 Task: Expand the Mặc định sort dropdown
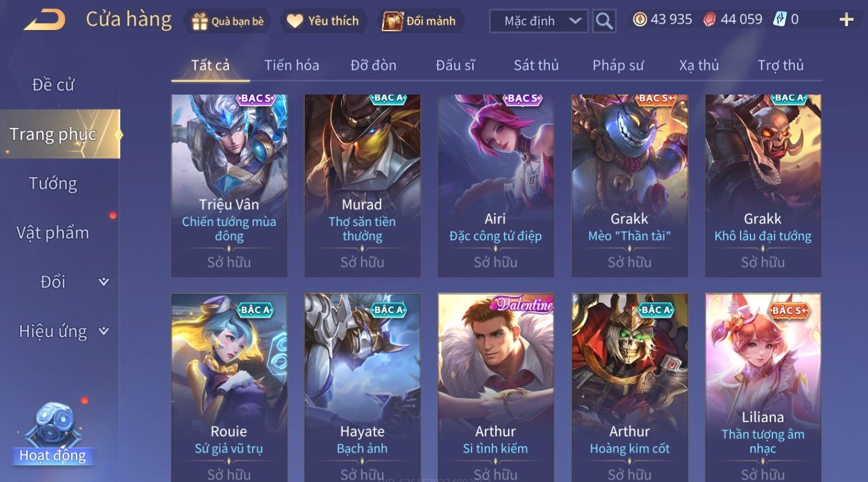[x=538, y=21]
